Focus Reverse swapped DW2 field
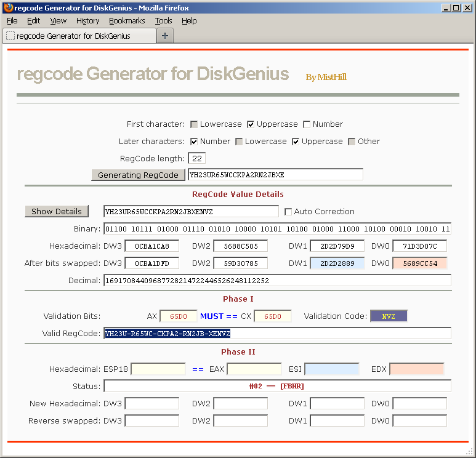This screenshot has height=458, width=476. 240,420
